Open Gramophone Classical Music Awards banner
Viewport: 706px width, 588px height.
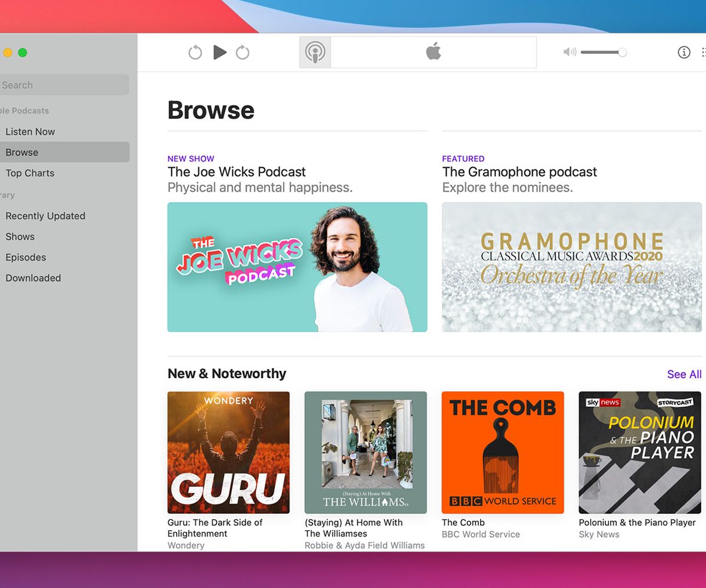pyautogui.click(x=572, y=267)
